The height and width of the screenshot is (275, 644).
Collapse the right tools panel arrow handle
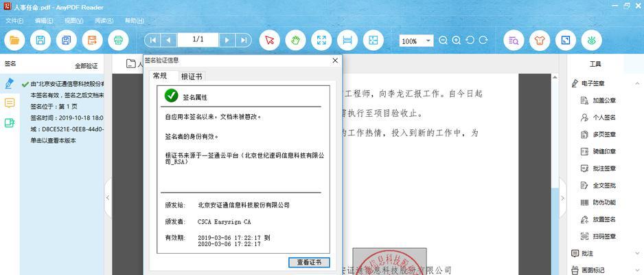coord(563,198)
